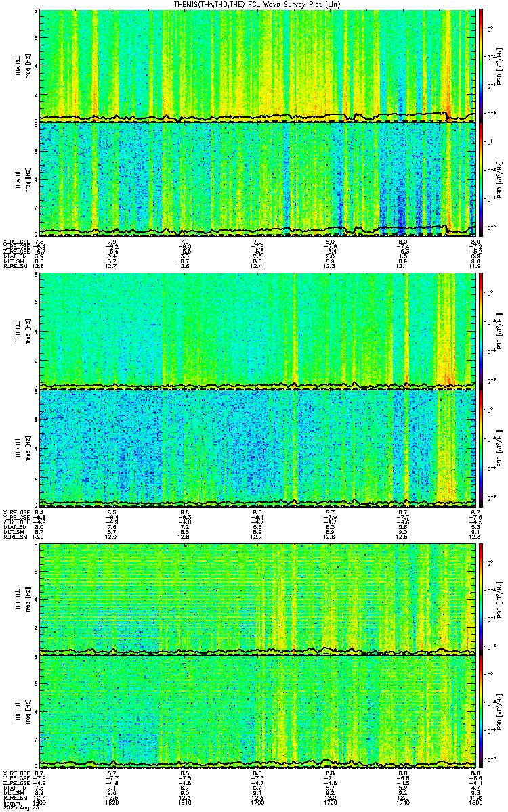Click the THE B perpendicular spectrogram panel
This screenshot has width=508, height=812.
(x=257, y=599)
